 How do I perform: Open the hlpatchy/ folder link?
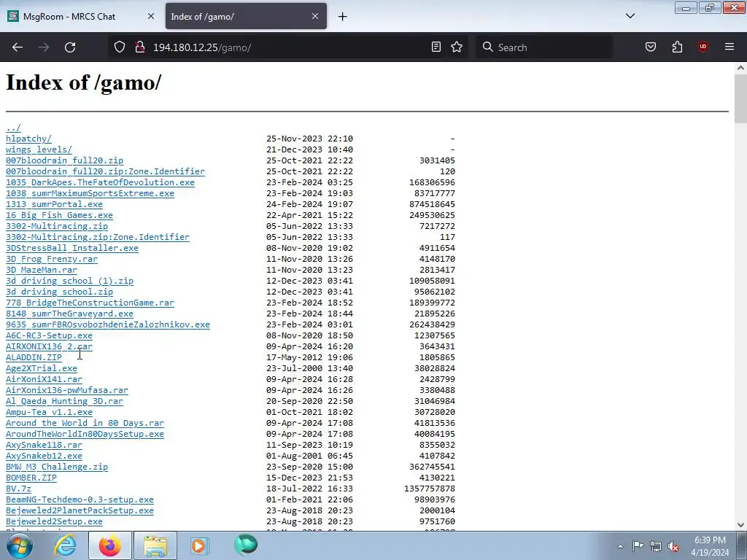28,139
